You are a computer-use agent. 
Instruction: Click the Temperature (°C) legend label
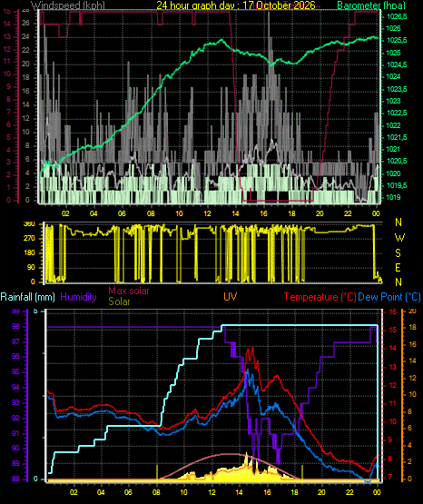coord(320,297)
